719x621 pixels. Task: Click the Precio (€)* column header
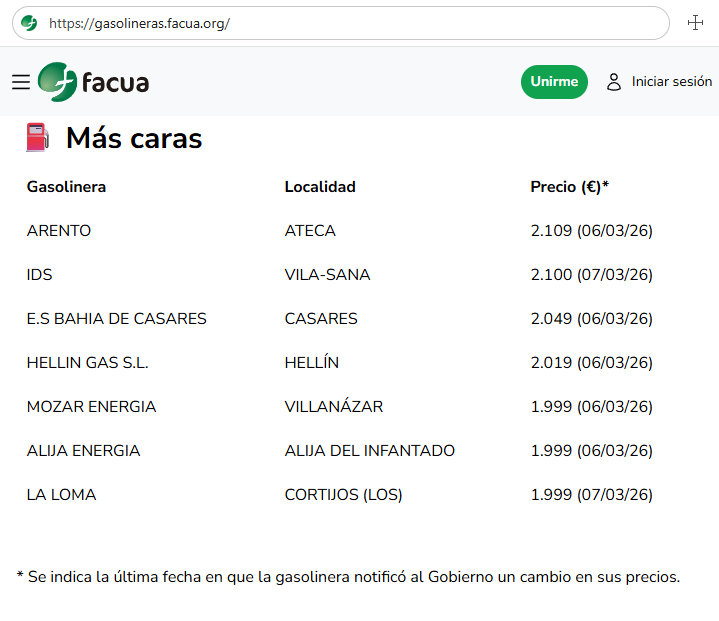569,187
